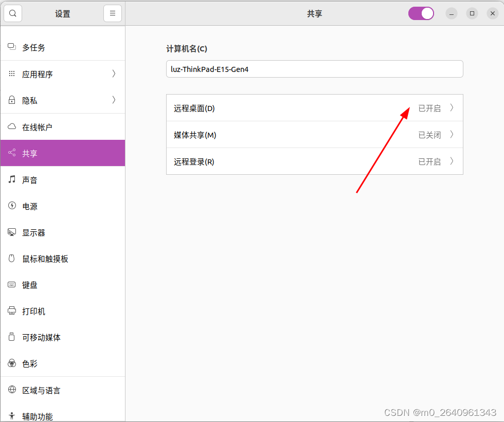
Task: Select 声音 in the sidebar
Action: click(x=63, y=179)
